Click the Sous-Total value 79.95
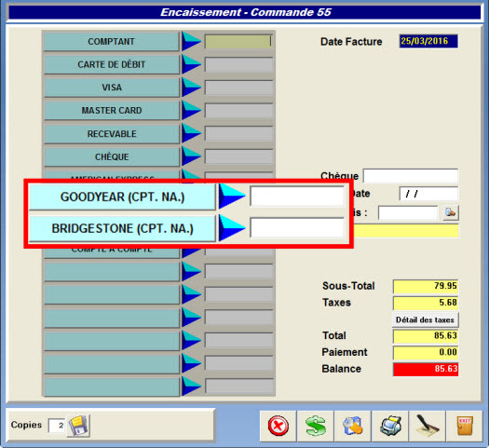 pos(426,286)
